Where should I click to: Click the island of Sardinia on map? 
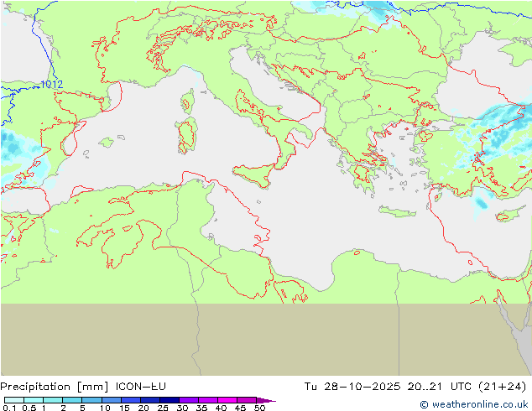[x=186, y=135]
